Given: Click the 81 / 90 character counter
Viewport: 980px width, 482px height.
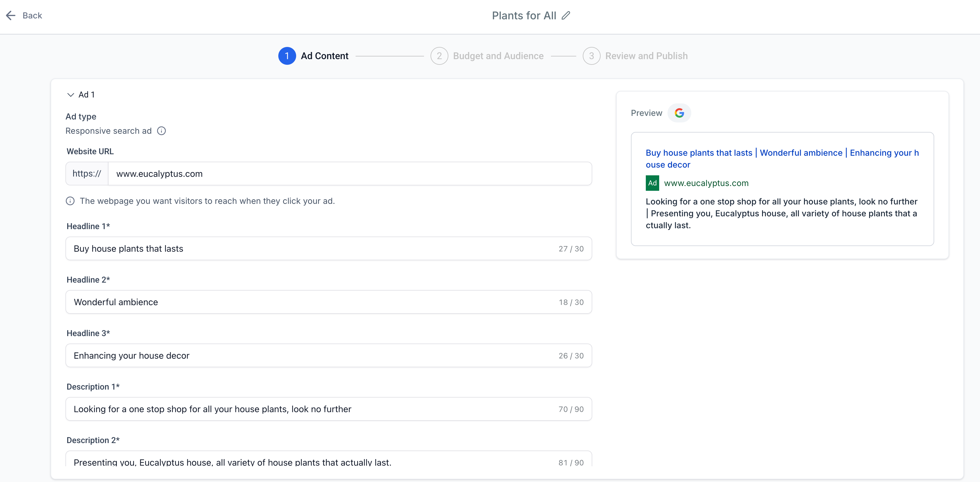Looking at the screenshot, I should (571, 463).
